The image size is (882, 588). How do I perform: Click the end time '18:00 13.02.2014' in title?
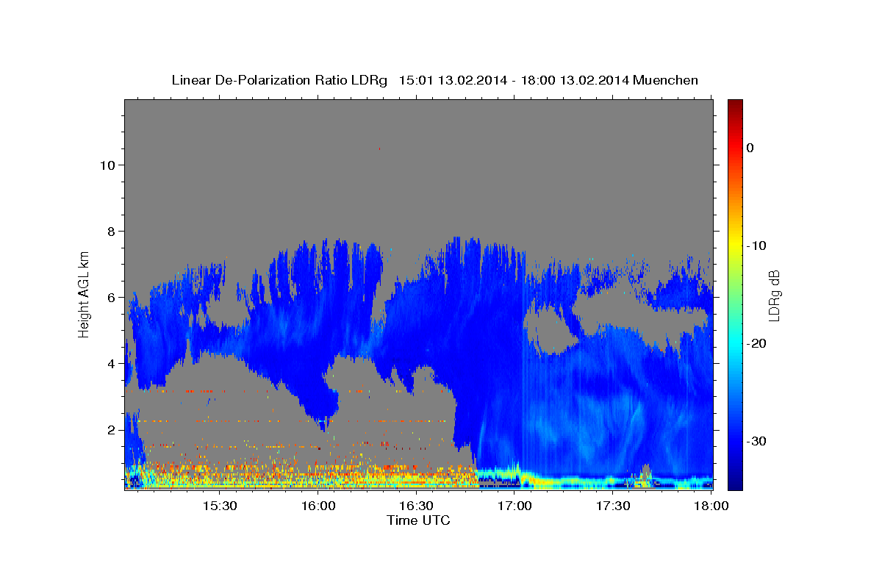click(x=574, y=80)
